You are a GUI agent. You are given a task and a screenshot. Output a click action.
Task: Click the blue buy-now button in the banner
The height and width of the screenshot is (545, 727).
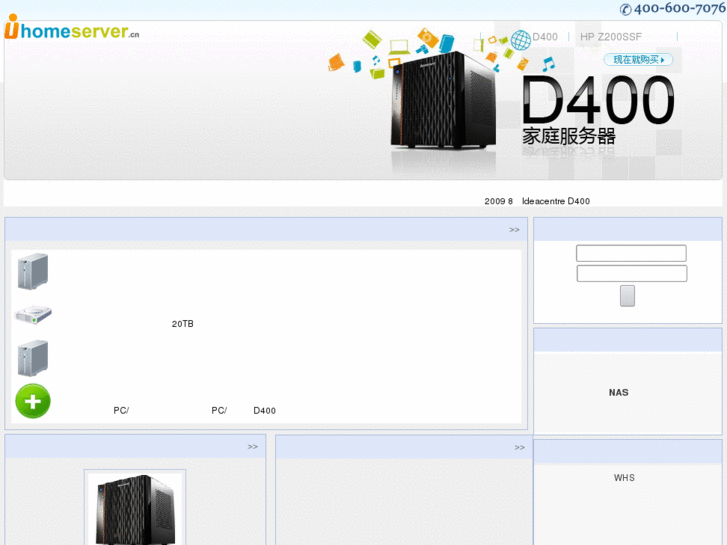click(638, 60)
